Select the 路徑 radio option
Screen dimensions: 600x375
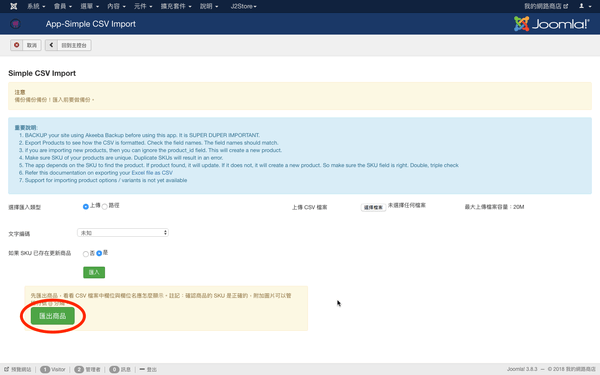pyautogui.click(x=104, y=207)
